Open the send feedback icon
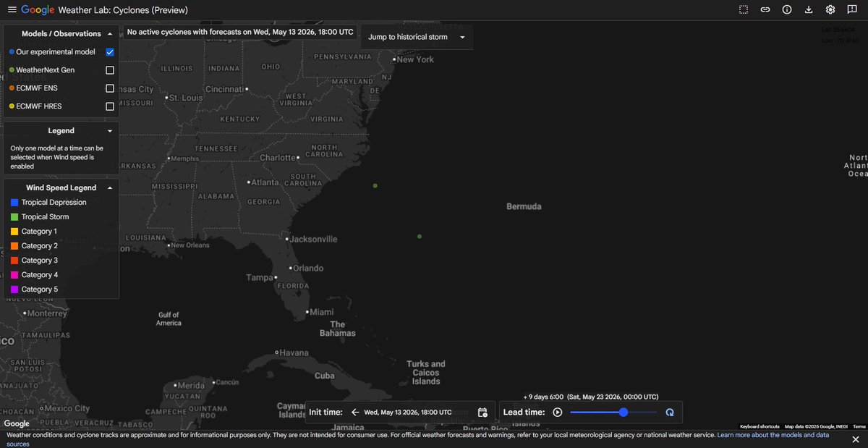The image size is (868, 448). point(852,10)
